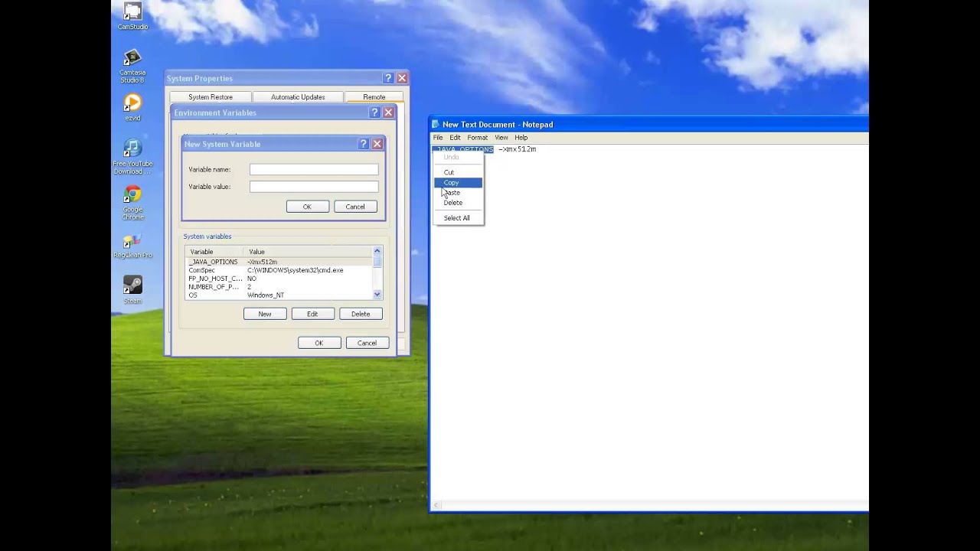
Task: Open the Help menu in Notepad
Action: pos(521,138)
